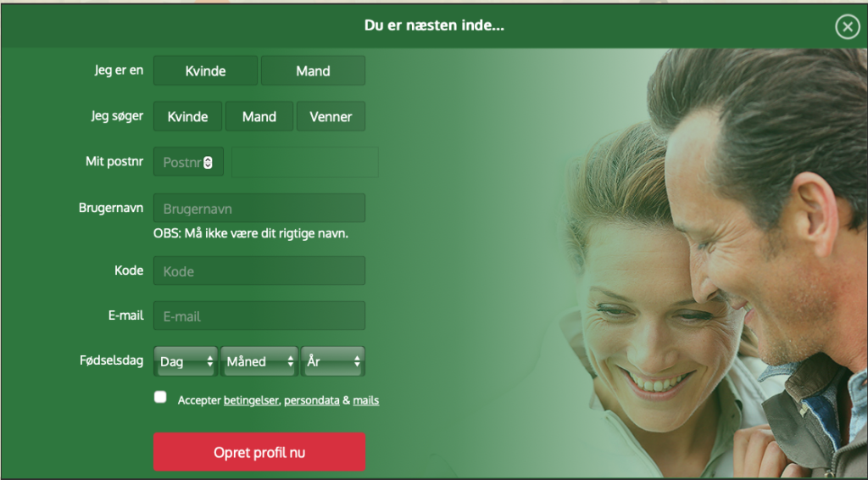Select Mand for 'Jeg er en'

(x=313, y=70)
